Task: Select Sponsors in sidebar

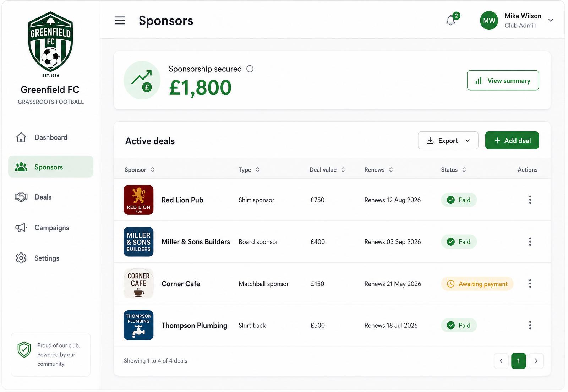Action: [x=51, y=167]
